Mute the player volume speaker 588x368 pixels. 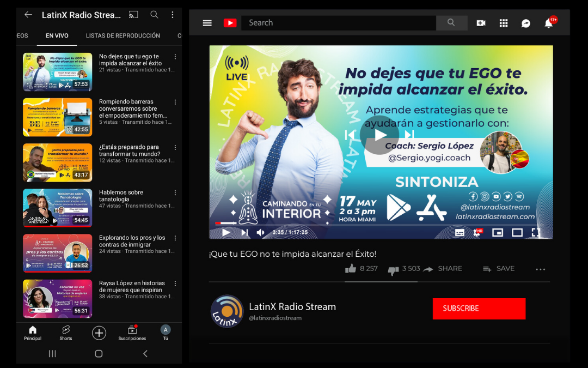(260, 232)
